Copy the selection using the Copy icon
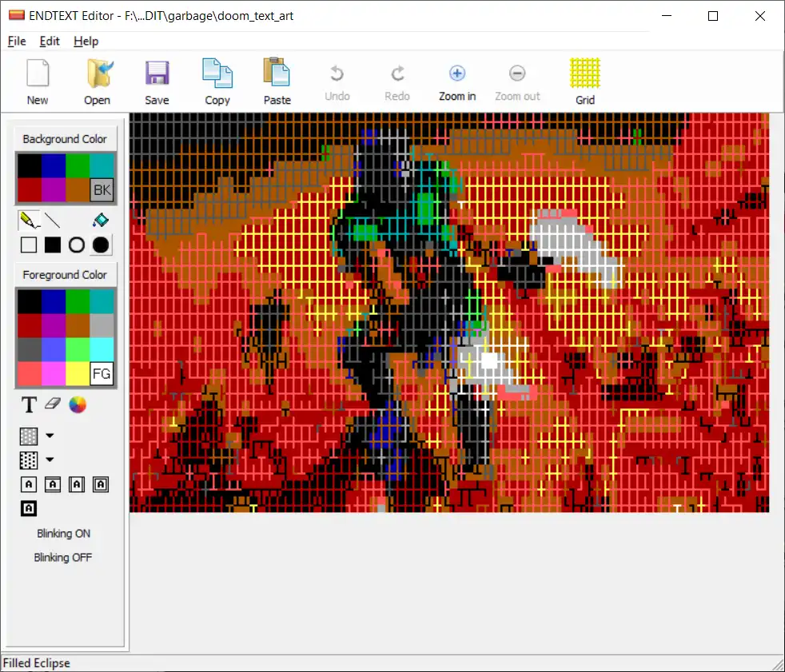 pos(217,82)
